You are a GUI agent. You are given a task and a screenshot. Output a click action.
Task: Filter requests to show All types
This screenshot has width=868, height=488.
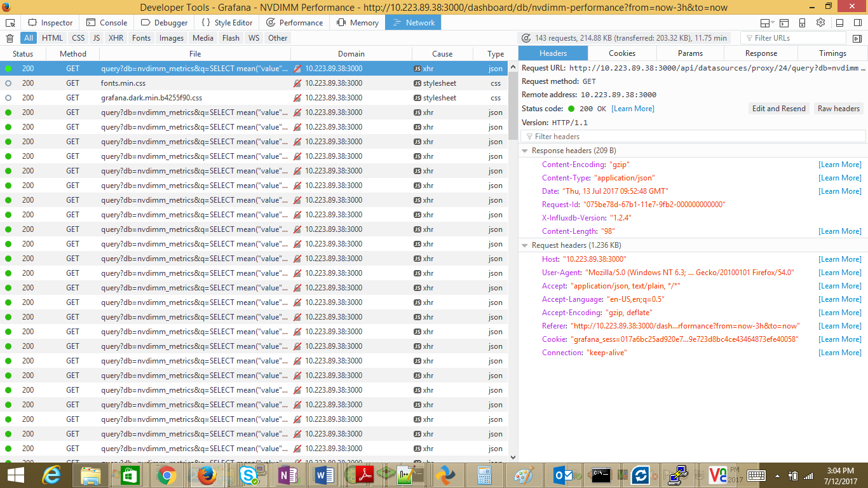29,38
